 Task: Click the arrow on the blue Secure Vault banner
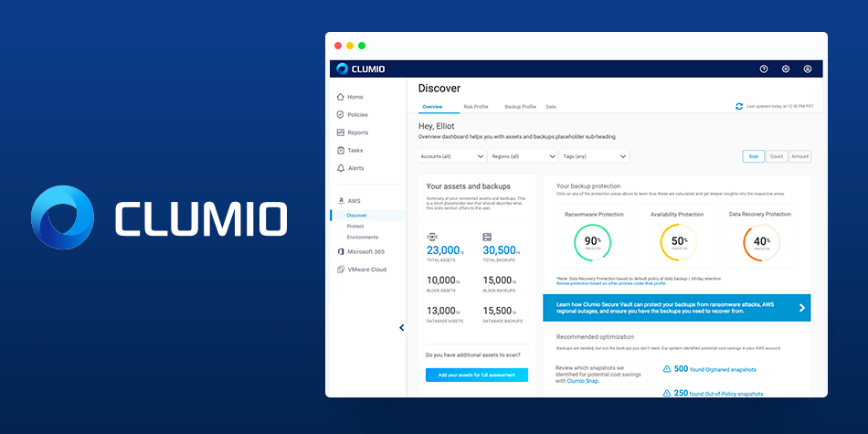pos(801,308)
